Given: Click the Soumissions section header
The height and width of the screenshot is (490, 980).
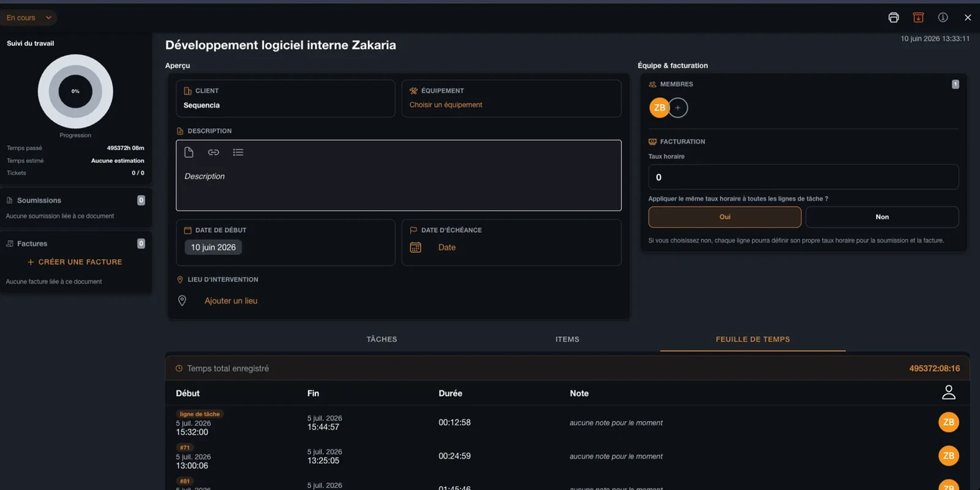Looking at the screenshot, I should (x=39, y=200).
